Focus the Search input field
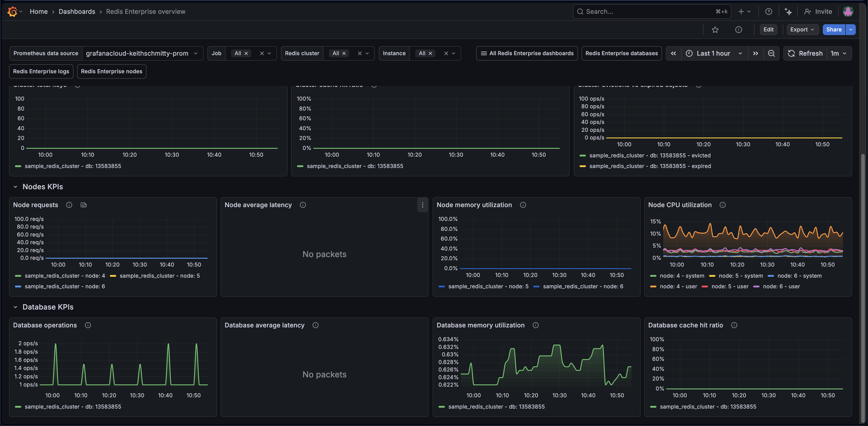The width and height of the screenshot is (868, 426). (652, 12)
